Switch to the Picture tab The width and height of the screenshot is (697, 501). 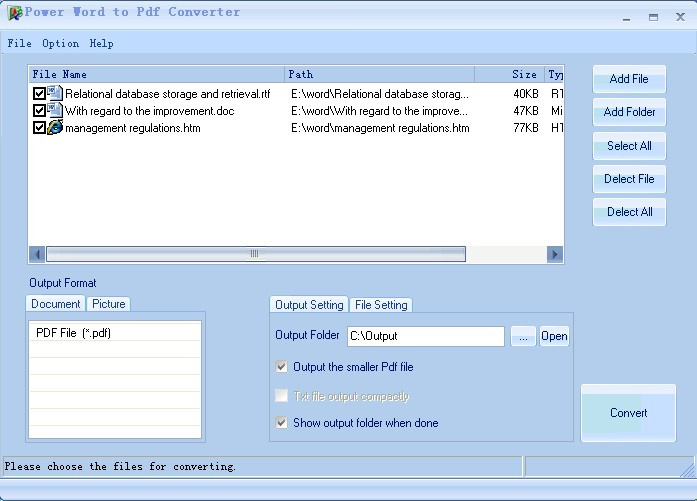108,304
